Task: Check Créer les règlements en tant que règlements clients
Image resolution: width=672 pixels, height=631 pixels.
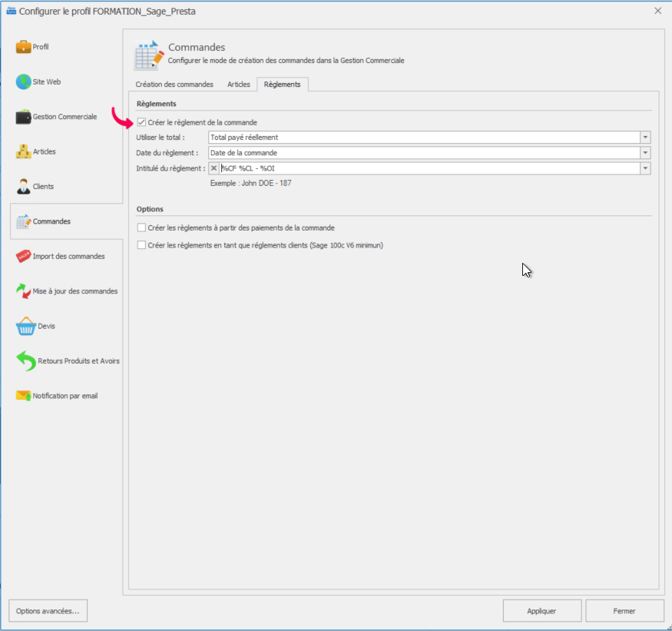Action: click(x=141, y=246)
